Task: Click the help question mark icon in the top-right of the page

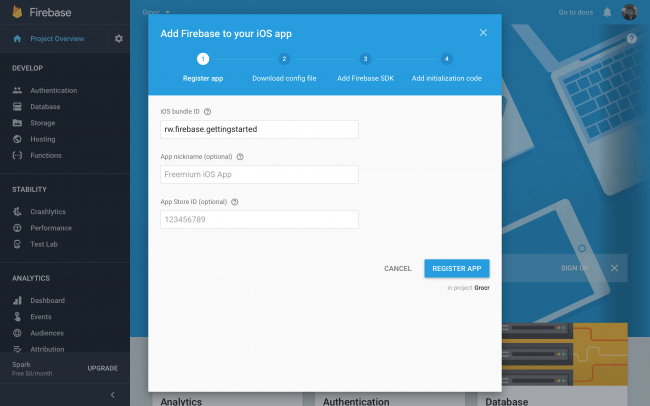Action: coord(631,39)
